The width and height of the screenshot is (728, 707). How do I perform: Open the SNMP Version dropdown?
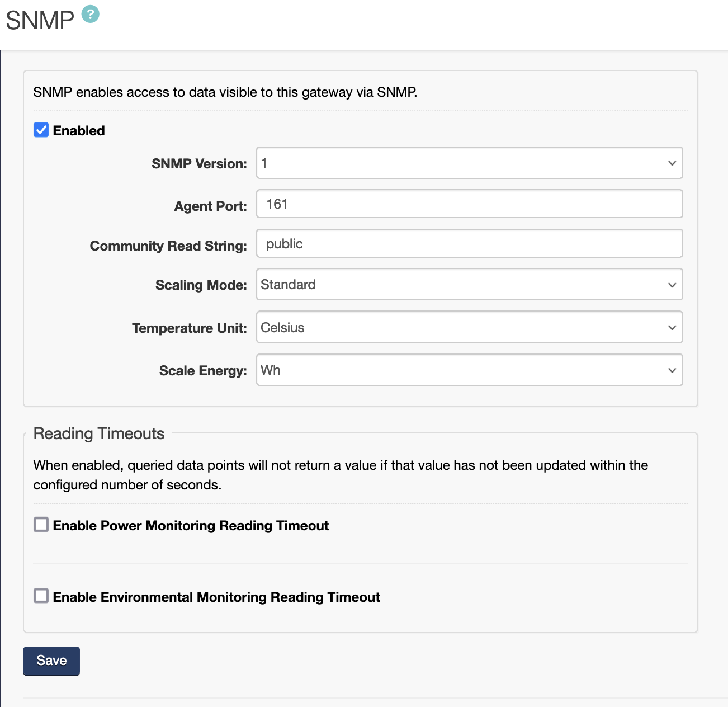point(469,163)
